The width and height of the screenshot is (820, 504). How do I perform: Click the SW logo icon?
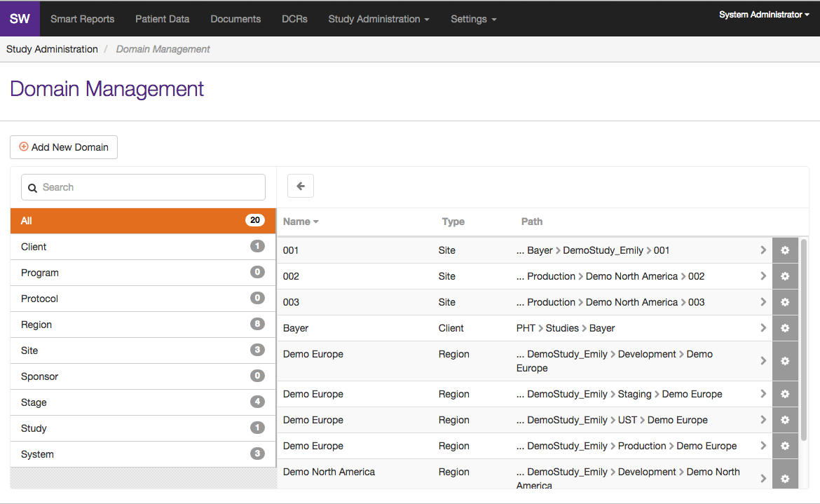[20, 19]
